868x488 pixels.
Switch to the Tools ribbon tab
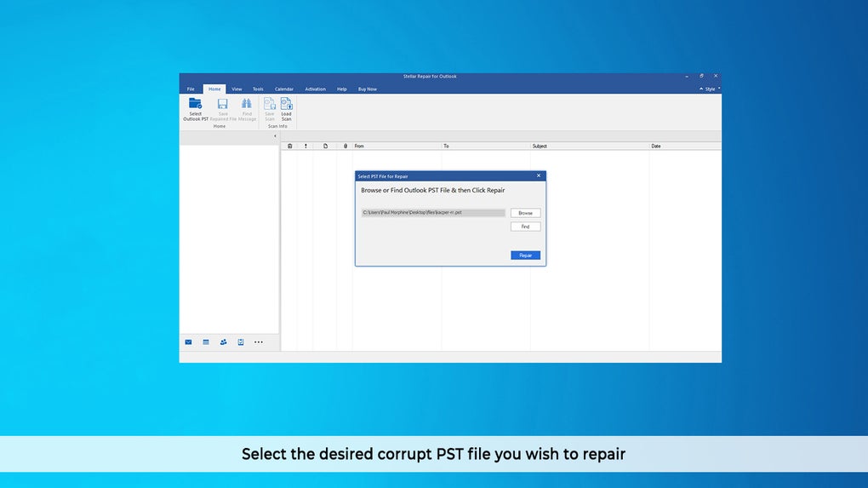[x=258, y=89]
